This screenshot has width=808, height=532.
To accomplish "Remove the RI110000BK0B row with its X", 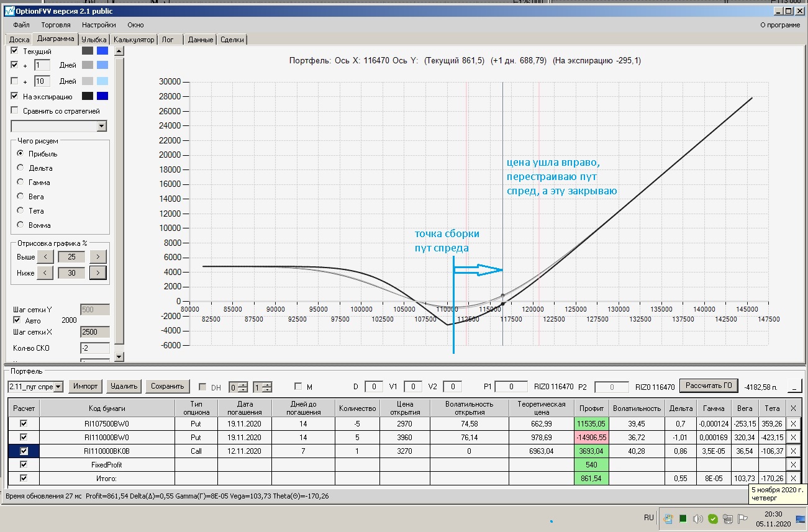I will (792, 451).
